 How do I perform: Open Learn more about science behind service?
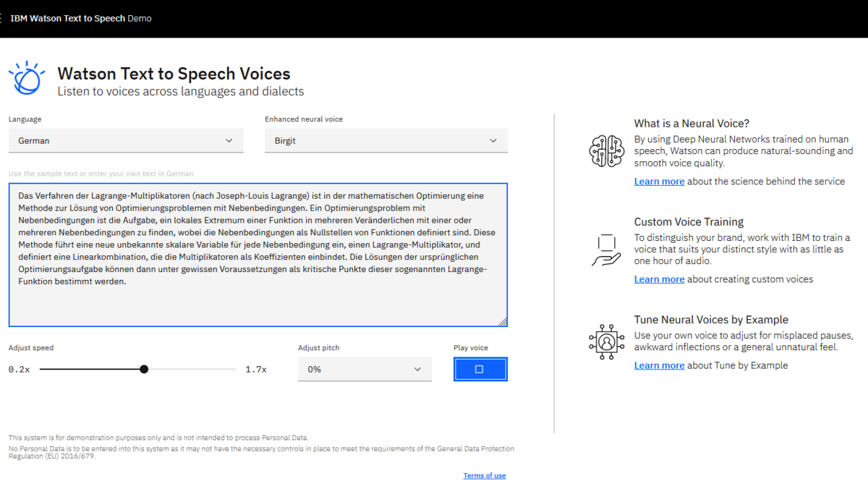pos(659,182)
